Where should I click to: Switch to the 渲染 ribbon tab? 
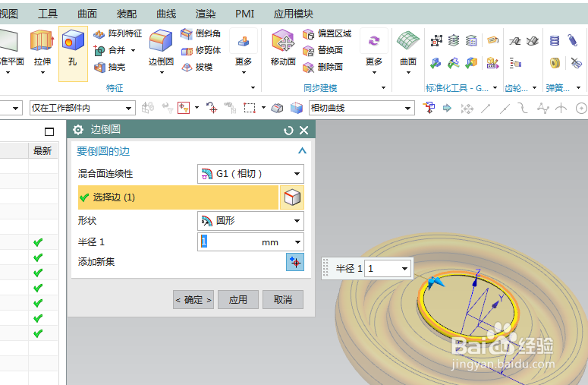point(206,14)
